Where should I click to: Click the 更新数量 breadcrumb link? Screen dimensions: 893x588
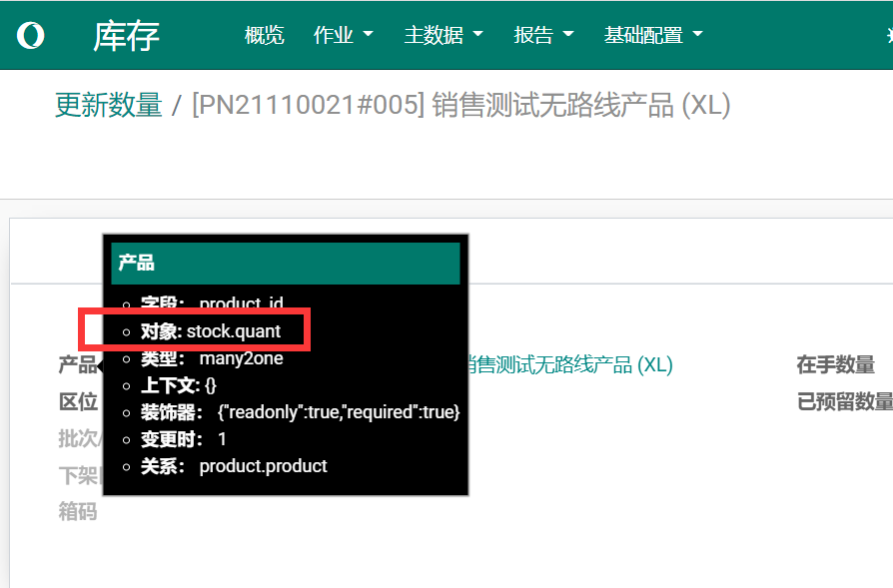(x=109, y=105)
